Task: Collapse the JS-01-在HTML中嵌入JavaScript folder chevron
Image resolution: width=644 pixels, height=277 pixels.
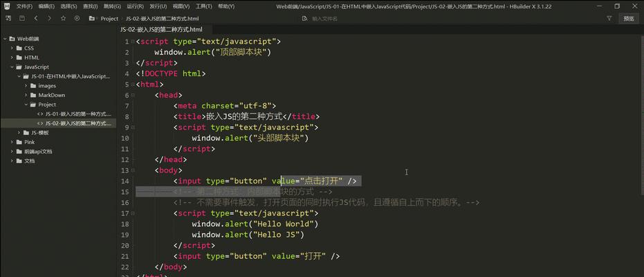Action: (19, 76)
